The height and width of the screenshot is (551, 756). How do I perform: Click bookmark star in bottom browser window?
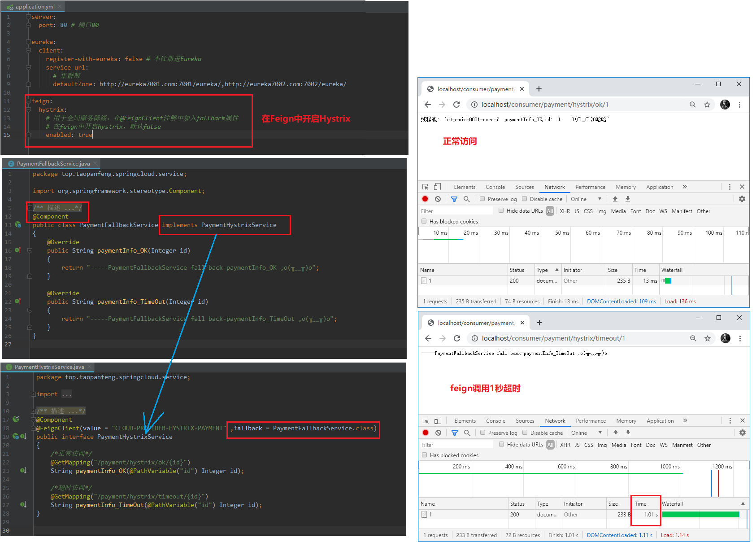pyautogui.click(x=708, y=338)
